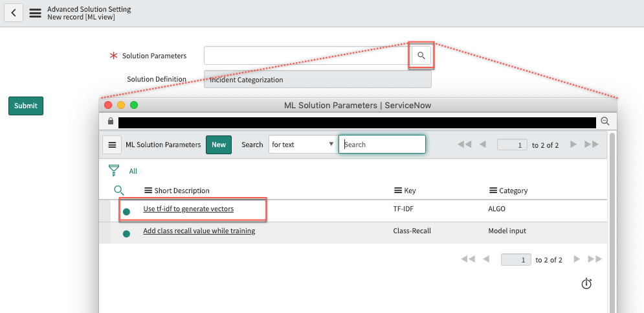Select 'Add class recall value while training'

[199, 231]
